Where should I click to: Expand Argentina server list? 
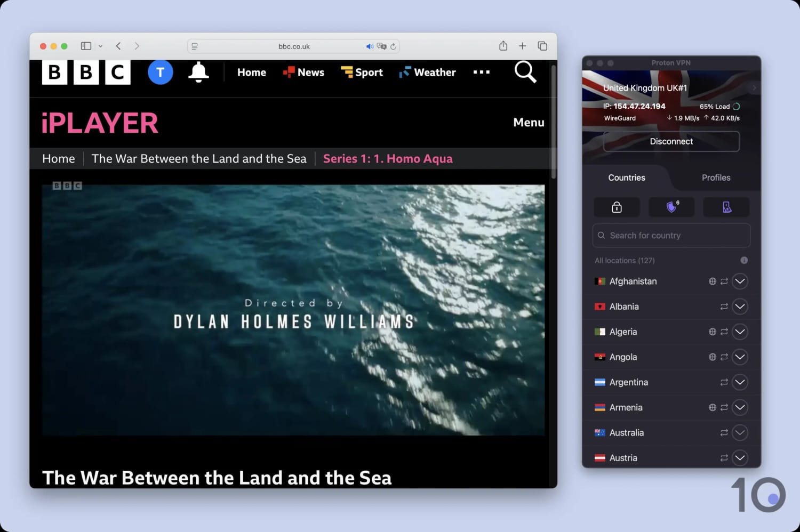tap(740, 382)
